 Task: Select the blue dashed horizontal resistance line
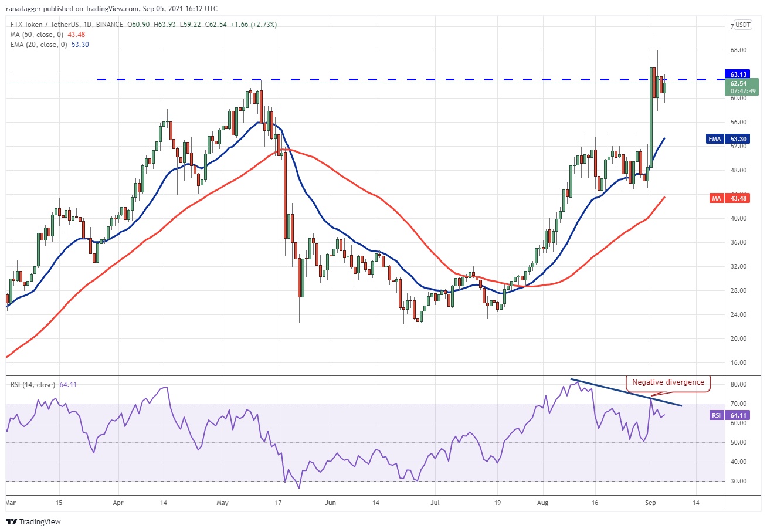410,79
